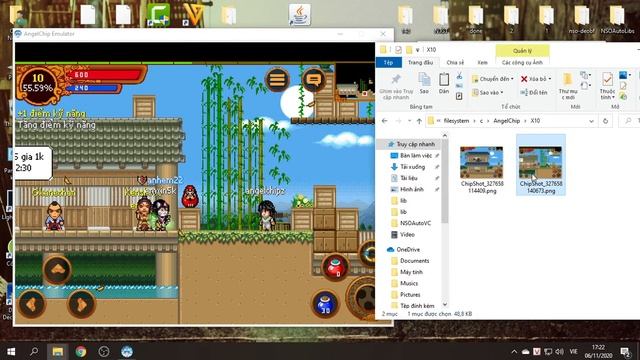
Task: Tap the move left arrow control
Action: point(31,304)
